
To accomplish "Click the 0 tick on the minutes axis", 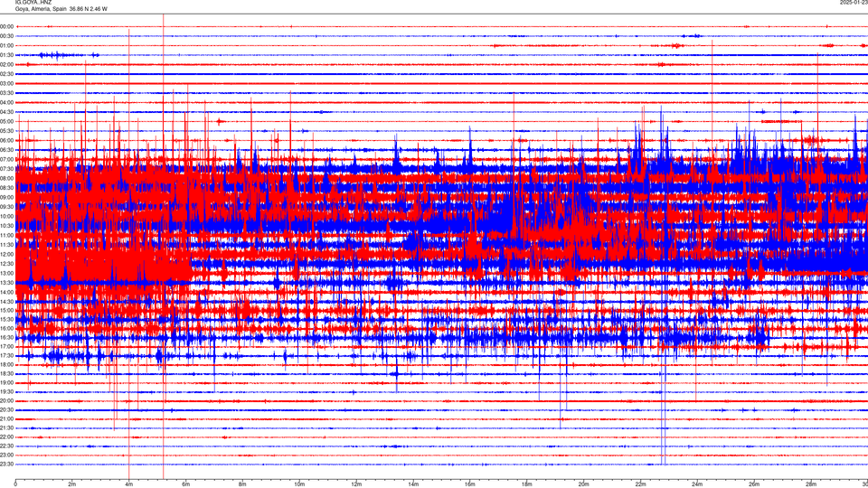I will (x=15, y=484).
